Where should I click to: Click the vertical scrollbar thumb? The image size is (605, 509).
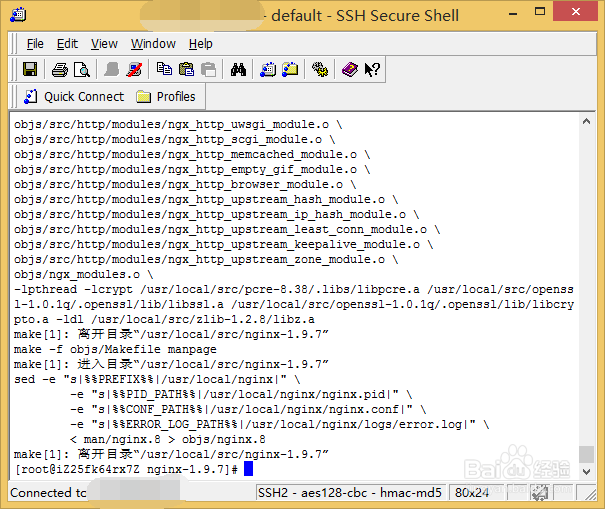click(586, 454)
